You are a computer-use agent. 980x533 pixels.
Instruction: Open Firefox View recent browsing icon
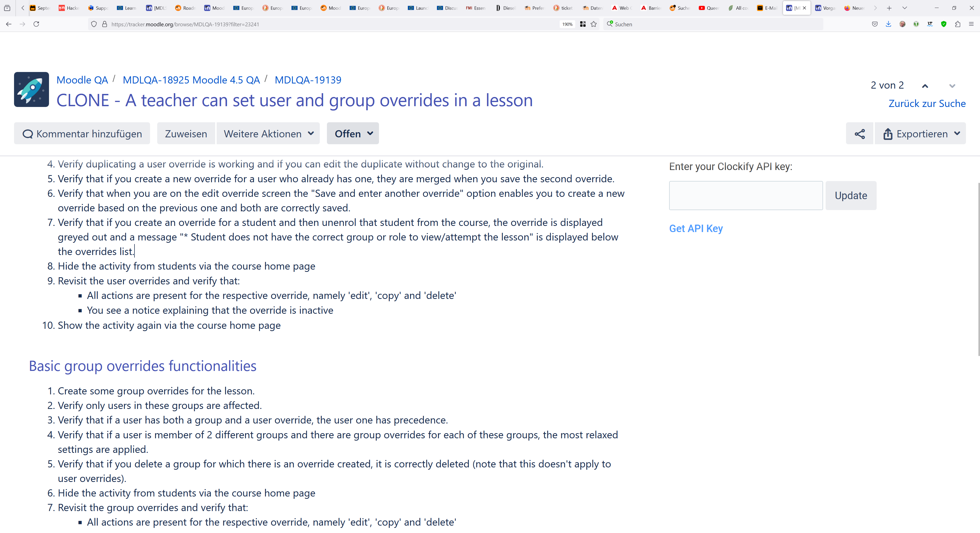[7, 8]
